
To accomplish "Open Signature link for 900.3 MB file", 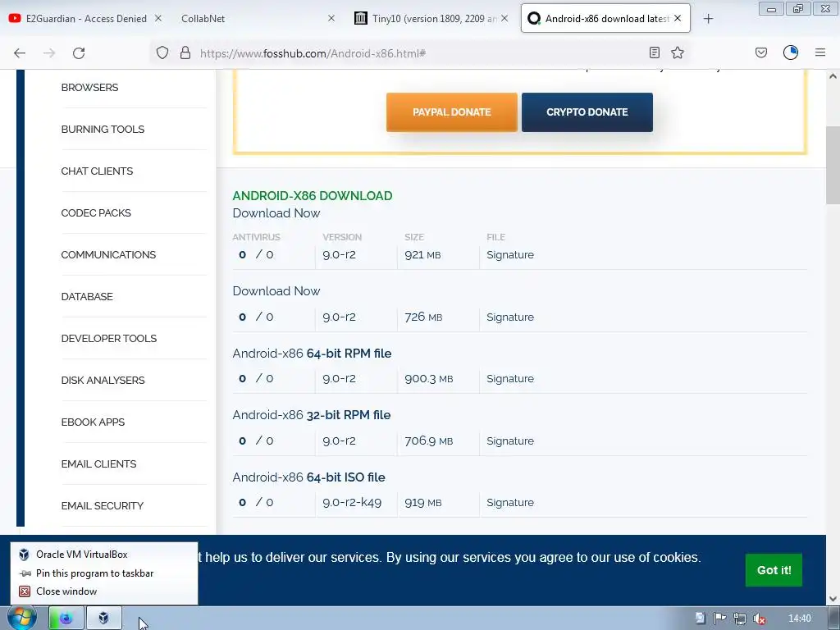I will click(510, 379).
